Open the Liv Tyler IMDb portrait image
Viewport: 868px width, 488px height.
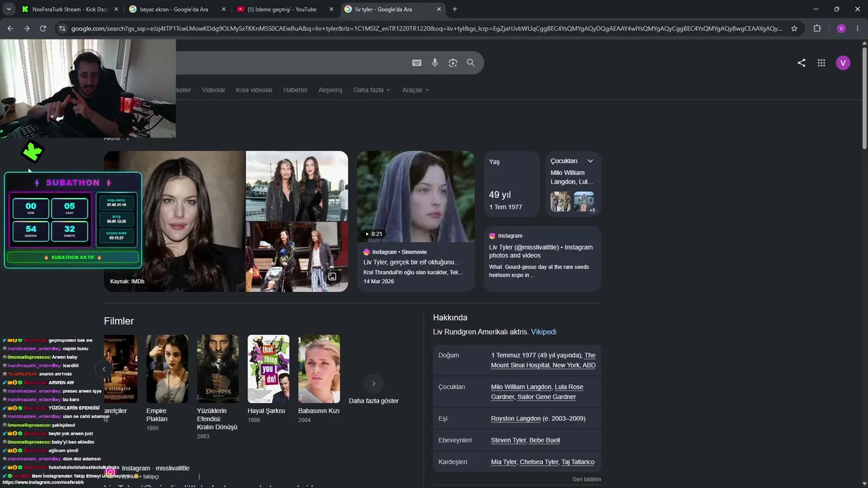[174, 221]
